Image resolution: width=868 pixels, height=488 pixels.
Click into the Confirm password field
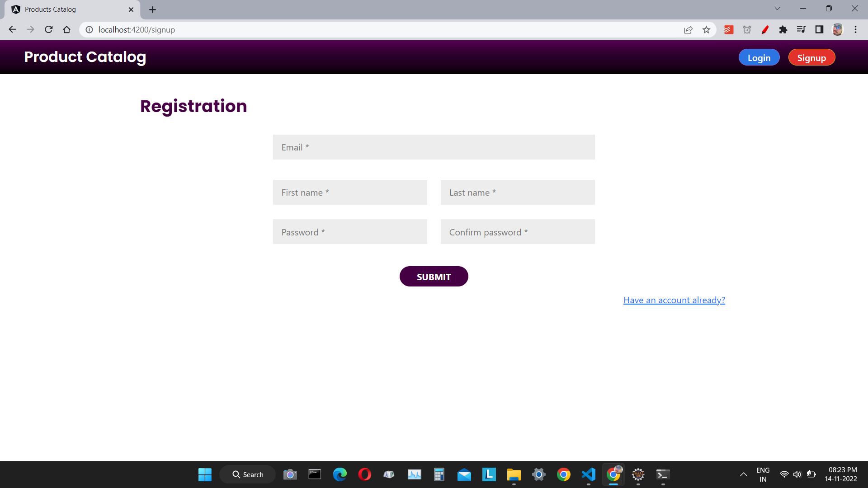click(x=518, y=232)
